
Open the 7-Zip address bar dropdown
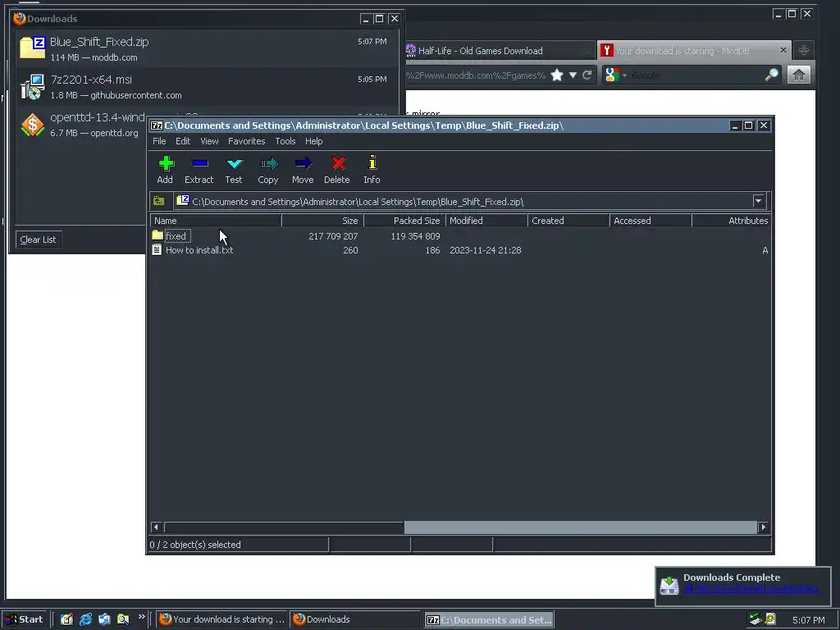point(759,201)
